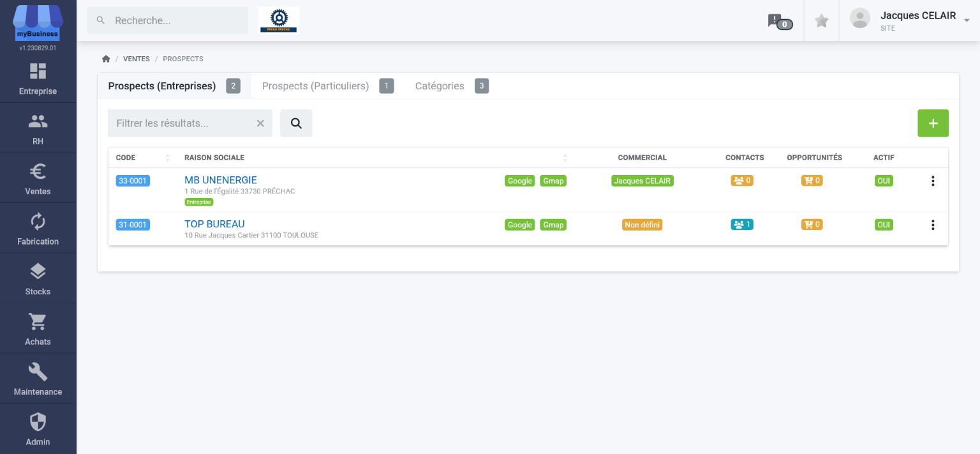Screen dimensions: 980x454
Task: Sort the table by Code column
Action: pos(168,158)
